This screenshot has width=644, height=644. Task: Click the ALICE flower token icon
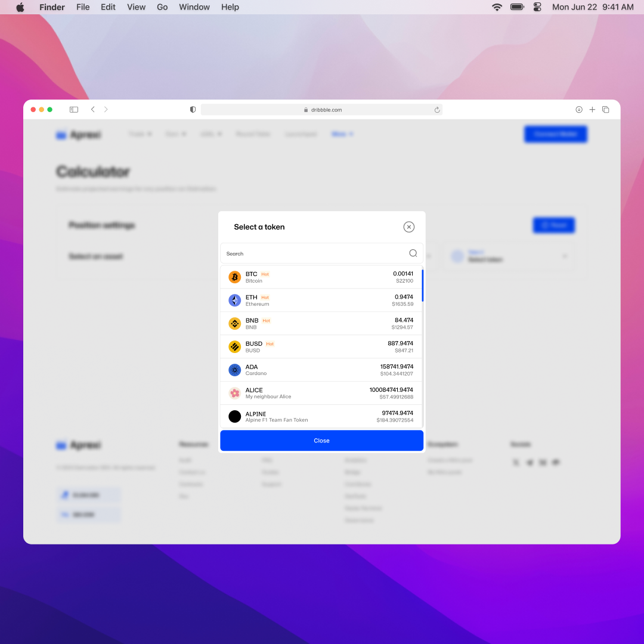tap(234, 393)
